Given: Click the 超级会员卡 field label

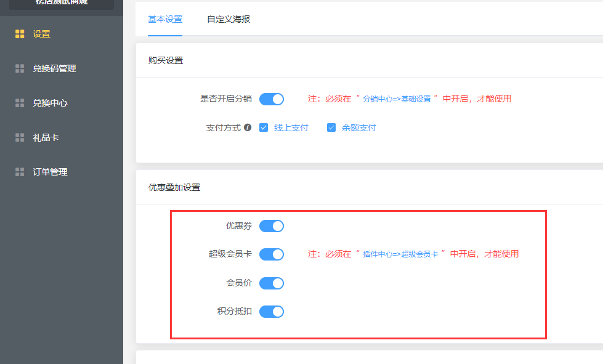Looking at the screenshot, I should point(230,254).
